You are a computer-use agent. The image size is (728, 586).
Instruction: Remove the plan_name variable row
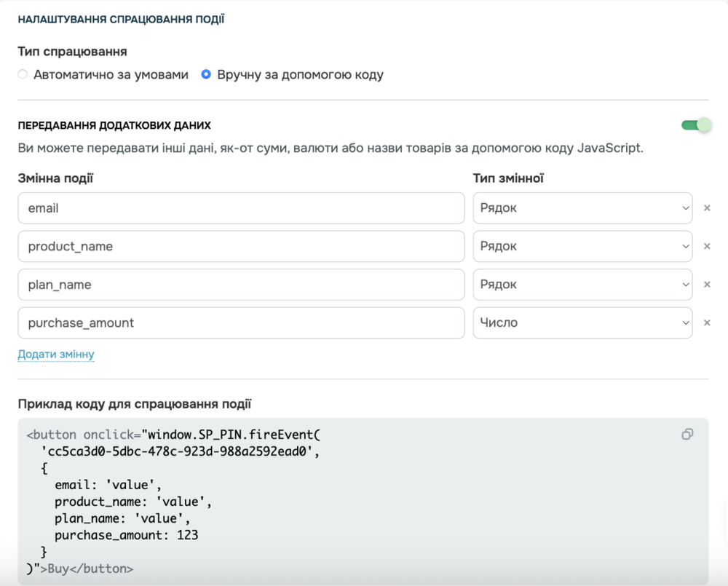706,285
